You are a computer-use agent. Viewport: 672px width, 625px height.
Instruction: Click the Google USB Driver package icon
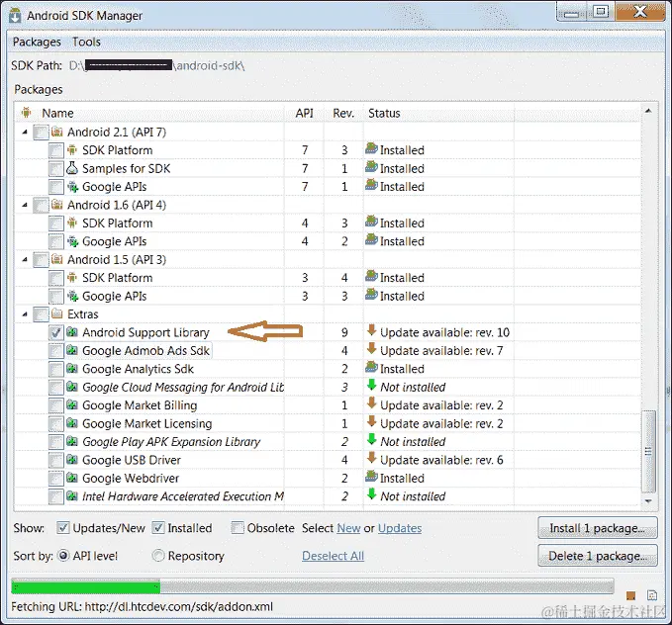tap(72, 460)
